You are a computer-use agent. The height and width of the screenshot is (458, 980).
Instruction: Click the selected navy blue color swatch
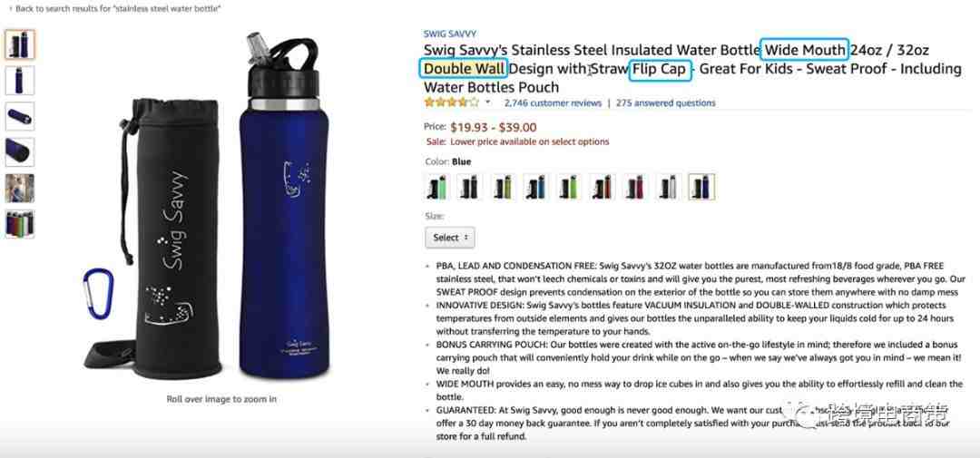coord(701,187)
